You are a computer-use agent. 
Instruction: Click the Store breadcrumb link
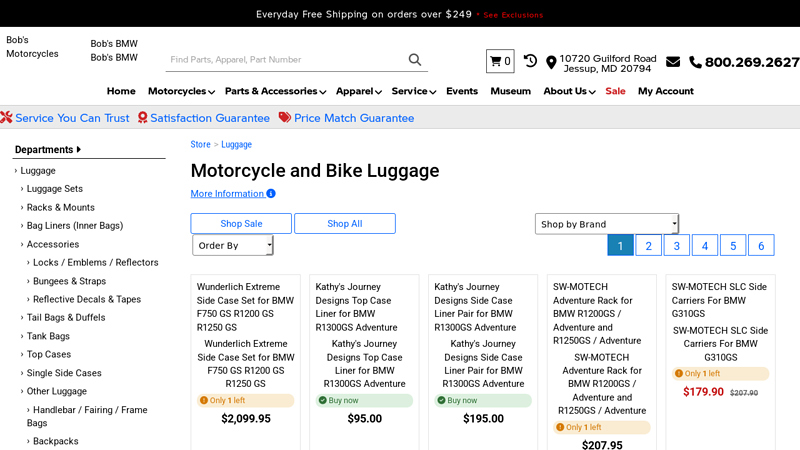[x=200, y=145]
